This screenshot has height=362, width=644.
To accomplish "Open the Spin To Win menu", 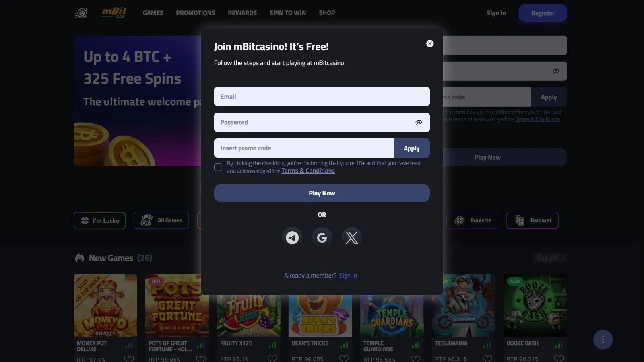I will [x=287, y=13].
